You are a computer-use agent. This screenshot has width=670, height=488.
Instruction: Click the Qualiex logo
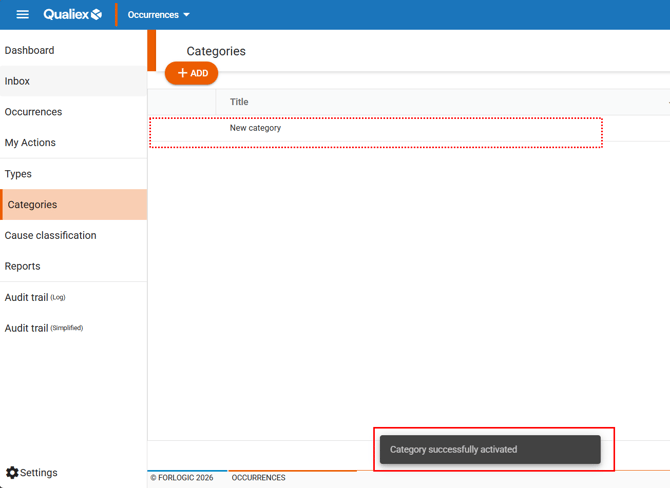coord(73,15)
